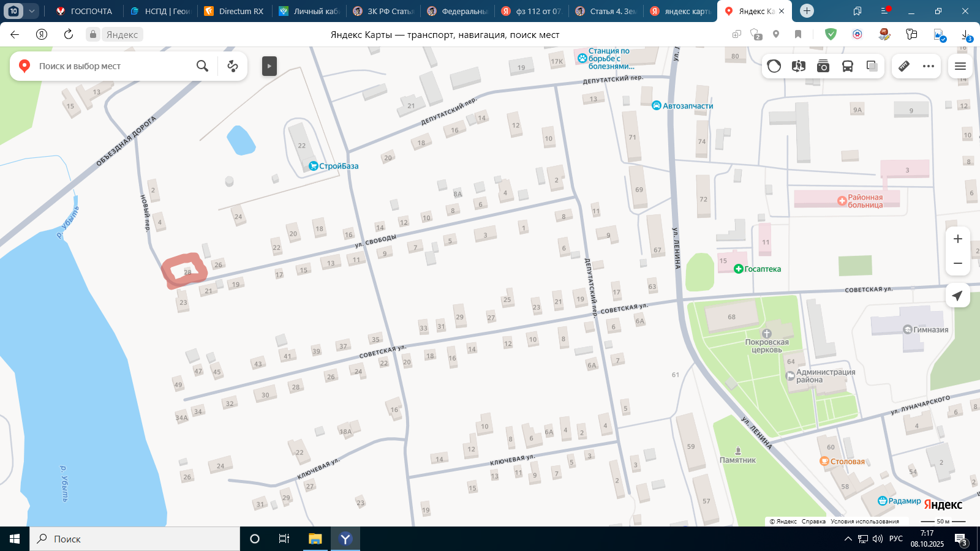Go back with browser back arrow

(15, 34)
